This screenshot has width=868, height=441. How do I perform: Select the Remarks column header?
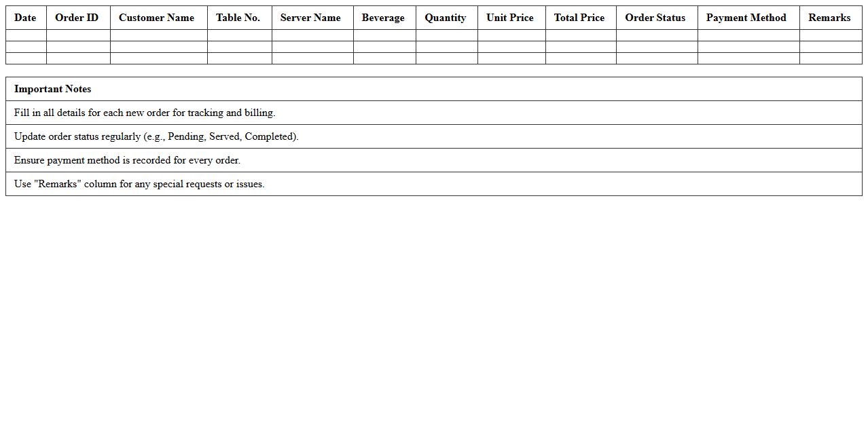(x=829, y=18)
